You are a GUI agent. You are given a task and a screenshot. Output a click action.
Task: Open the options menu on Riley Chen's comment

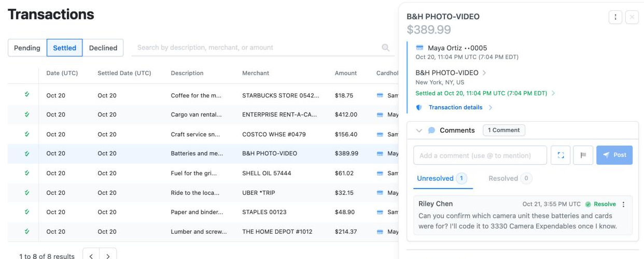click(x=623, y=204)
